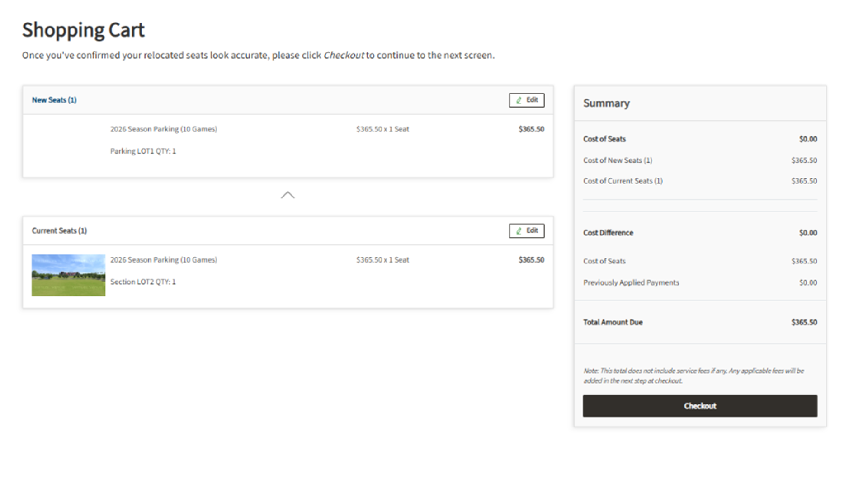
Task: Click the New Seats (1) header
Action: [54, 100]
